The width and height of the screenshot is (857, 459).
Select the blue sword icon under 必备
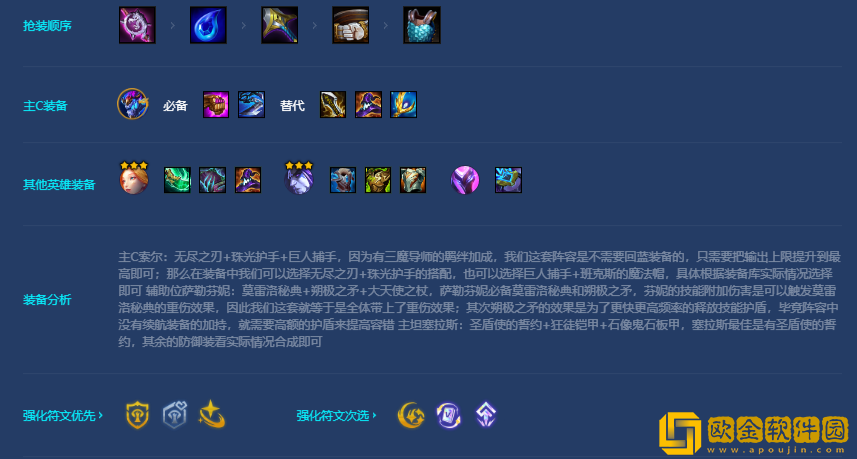point(251,104)
